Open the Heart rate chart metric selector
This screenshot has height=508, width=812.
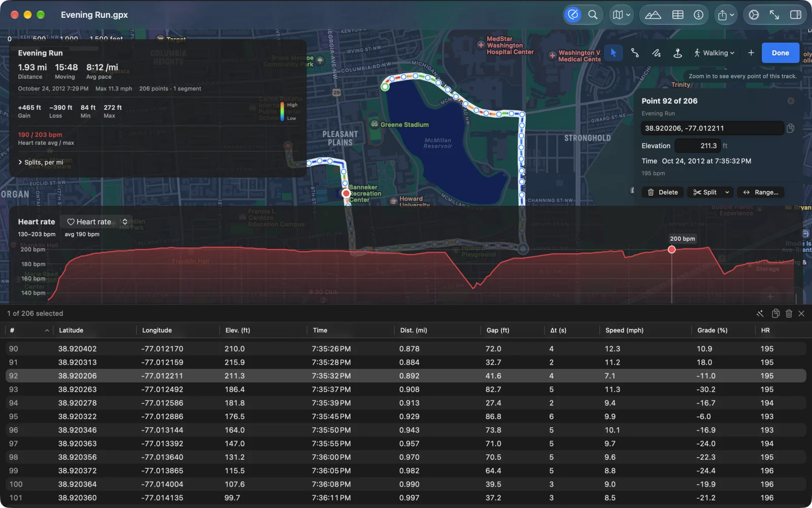pyautogui.click(x=96, y=222)
